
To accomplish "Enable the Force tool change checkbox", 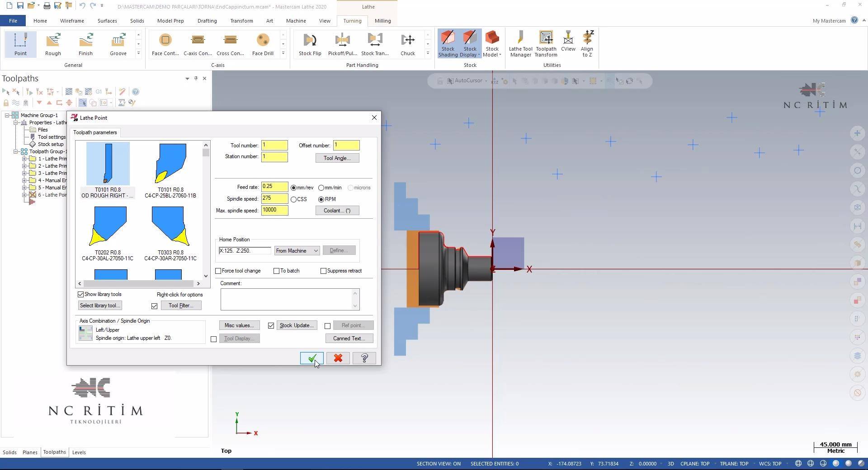I will point(218,271).
